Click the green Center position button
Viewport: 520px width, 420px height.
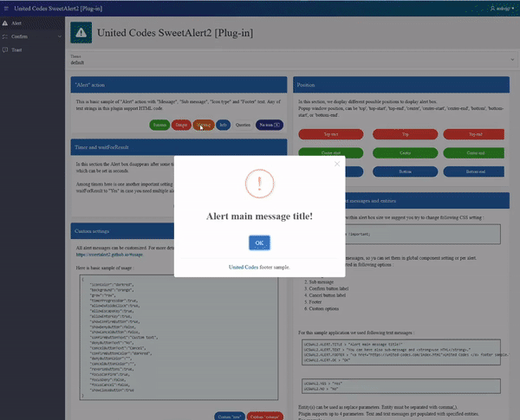tap(406, 152)
